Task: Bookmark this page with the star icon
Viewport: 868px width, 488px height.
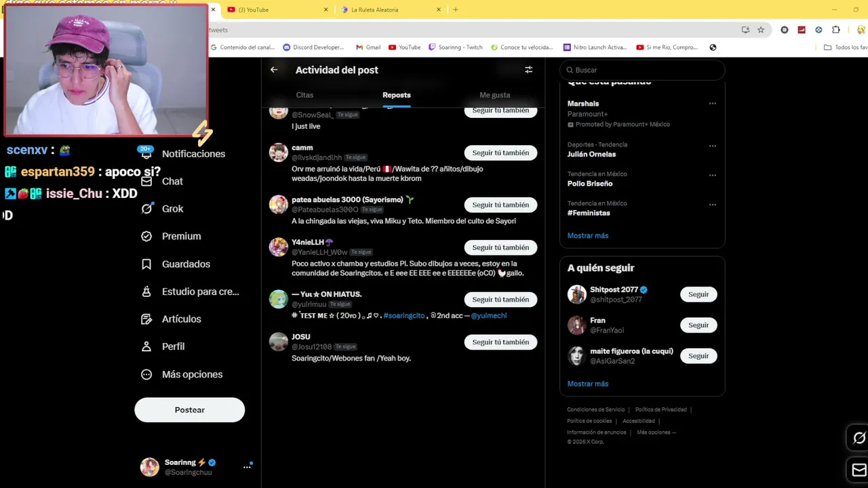Action: [x=761, y=30]
